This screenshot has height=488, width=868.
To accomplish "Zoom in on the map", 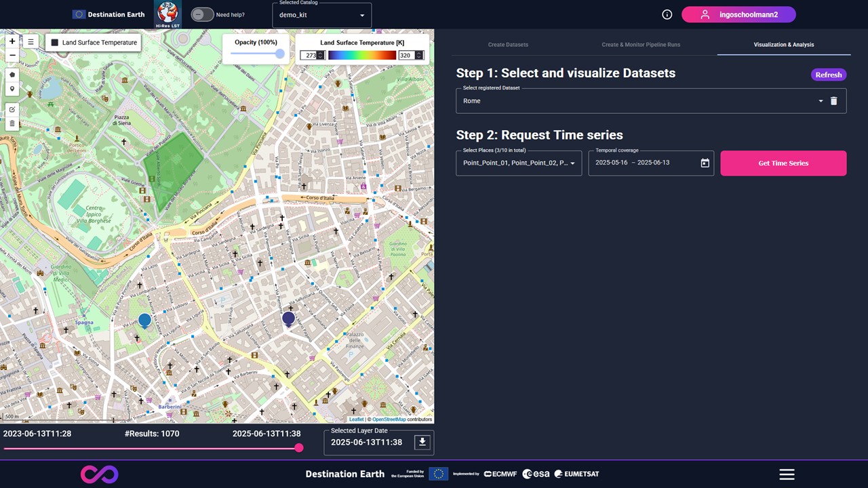I will [12, 41].
